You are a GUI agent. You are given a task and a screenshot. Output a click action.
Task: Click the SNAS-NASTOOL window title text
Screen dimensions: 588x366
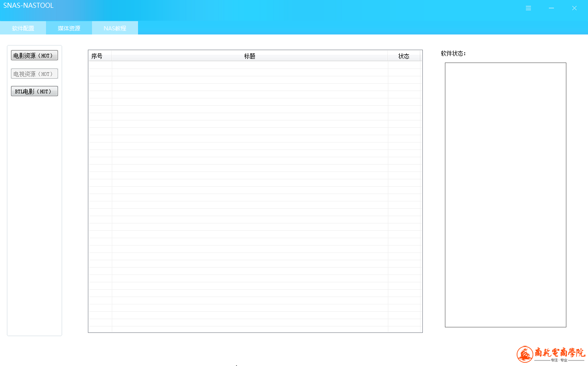pyautogui.click(x=29, y=6)
